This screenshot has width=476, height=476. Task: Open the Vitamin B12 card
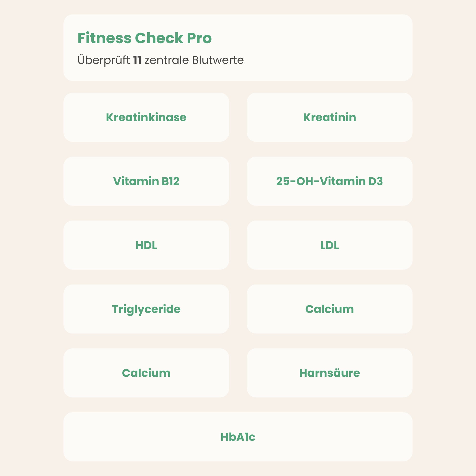pos(146,181)
